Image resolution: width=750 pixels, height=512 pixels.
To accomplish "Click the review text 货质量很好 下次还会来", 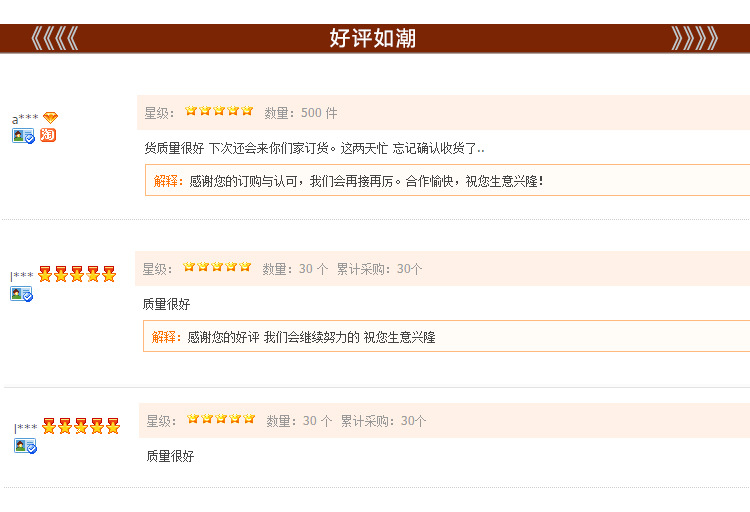I will [x=314, y=148].
